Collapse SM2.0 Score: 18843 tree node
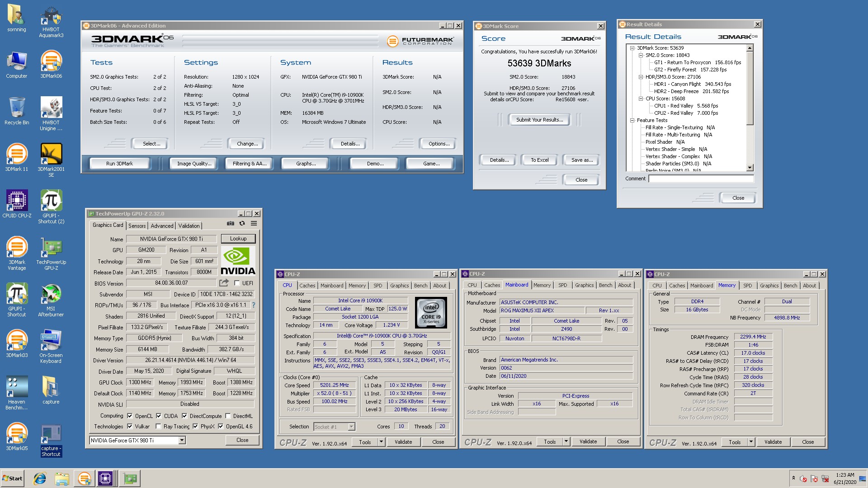The height and width of the screenshot is (488, 868). [x=641, y=55]
